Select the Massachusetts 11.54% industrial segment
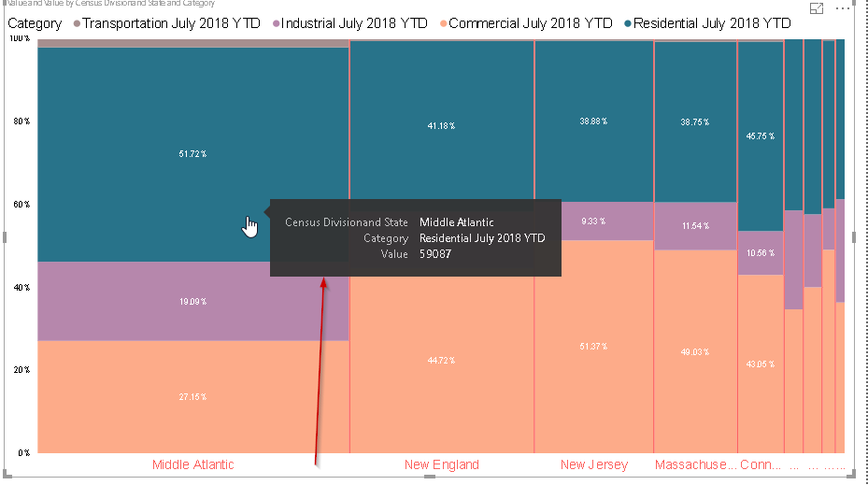 point(695,226)
